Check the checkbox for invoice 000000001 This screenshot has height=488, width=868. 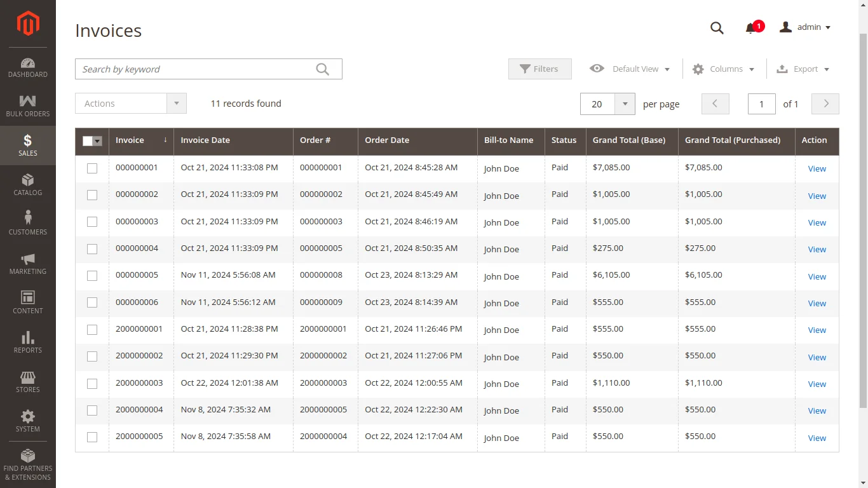tap(92, 168)
